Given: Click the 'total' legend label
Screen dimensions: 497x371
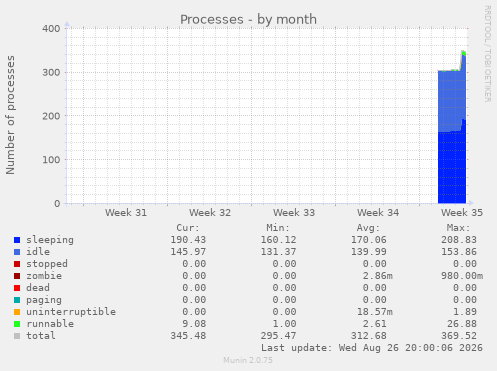Looking at the screenshot, I should [x=41, y=336].
